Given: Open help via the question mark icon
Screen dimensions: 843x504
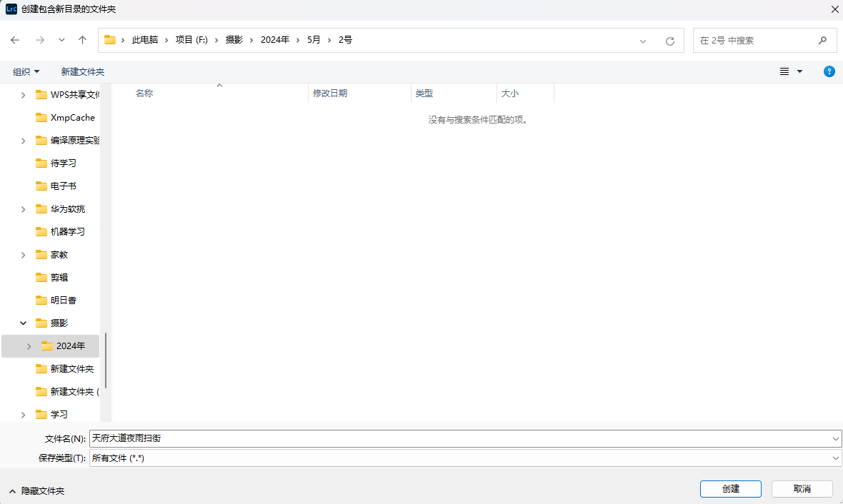Looking at the screenshot, I should (829, 71).
